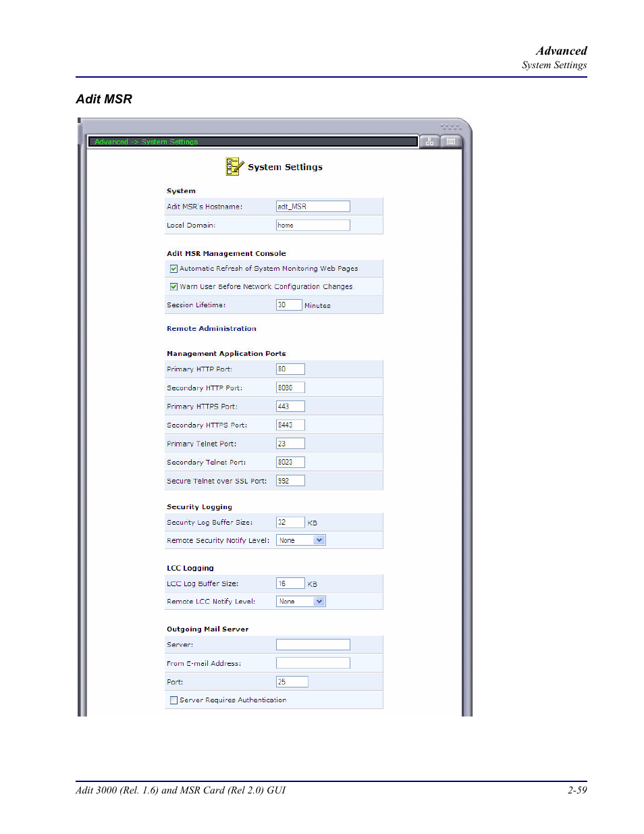Click the Session Lifetime minutes field
644x834 pixels.
pyautogui.click(x=289, y=305)
